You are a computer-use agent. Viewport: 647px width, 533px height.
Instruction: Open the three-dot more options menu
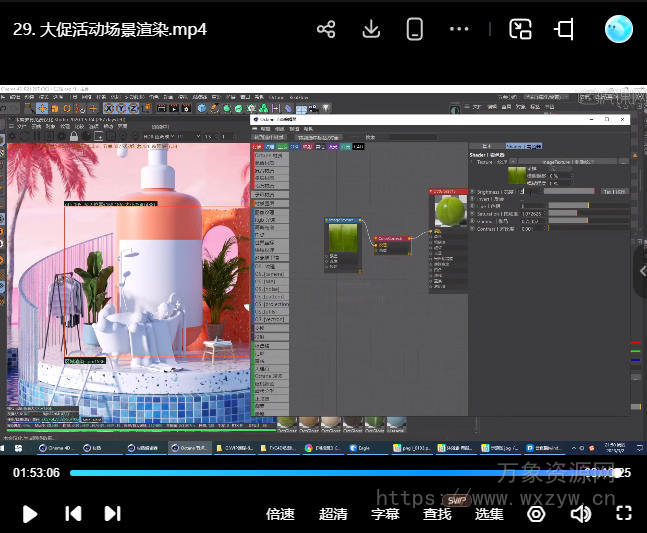459,29
